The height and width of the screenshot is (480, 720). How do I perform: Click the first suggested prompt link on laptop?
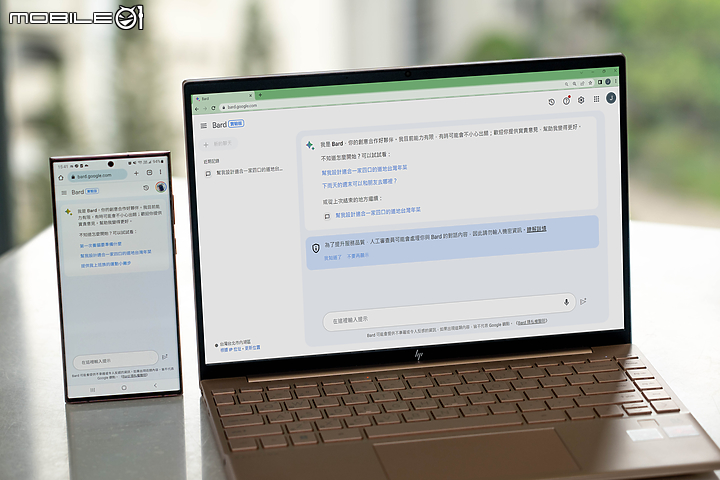pyautogui.click(x=365, y=170)
